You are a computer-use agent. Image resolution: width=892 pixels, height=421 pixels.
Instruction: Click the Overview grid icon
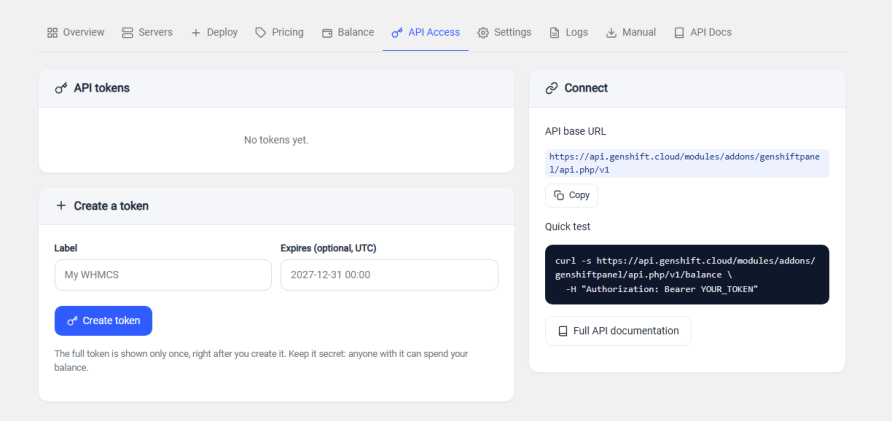52,32
